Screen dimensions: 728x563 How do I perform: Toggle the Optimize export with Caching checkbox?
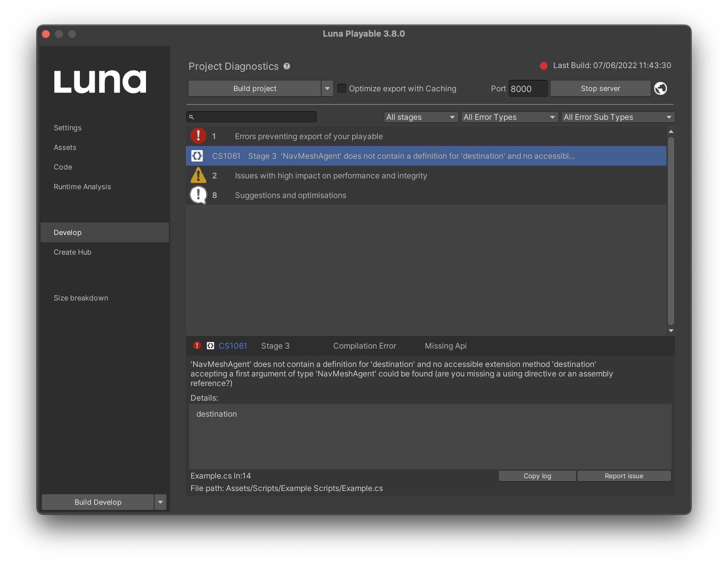[x=341, y=89]
